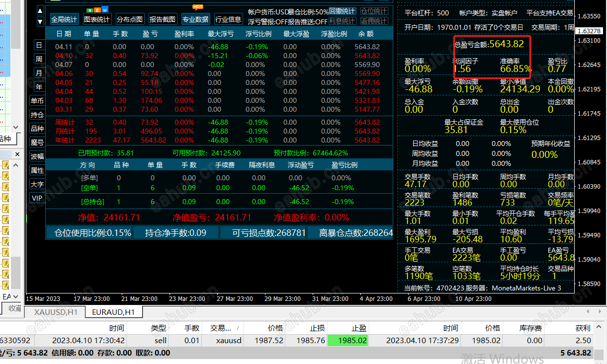The image size is (607, 364).
Task: Switch to the EURAUD,H1 chart tab
Action: click(114, 312)
